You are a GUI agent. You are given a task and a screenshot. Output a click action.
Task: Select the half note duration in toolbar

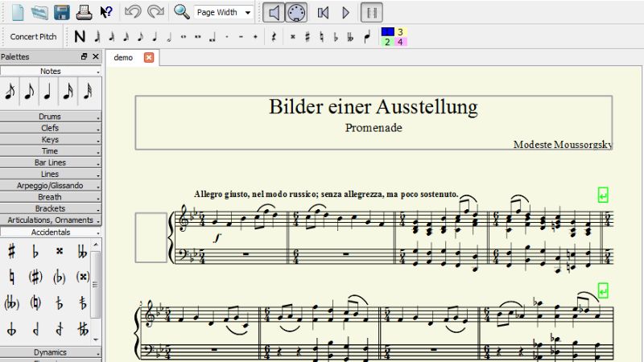point(169,37)
